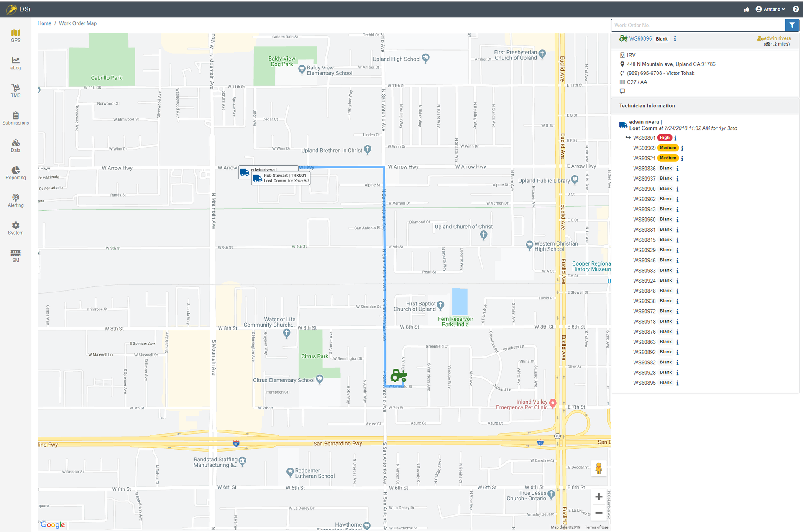The width and height of the screenshot is (803, 532).
Task: Click the green tractor map marker
Action: coord(398,376)
